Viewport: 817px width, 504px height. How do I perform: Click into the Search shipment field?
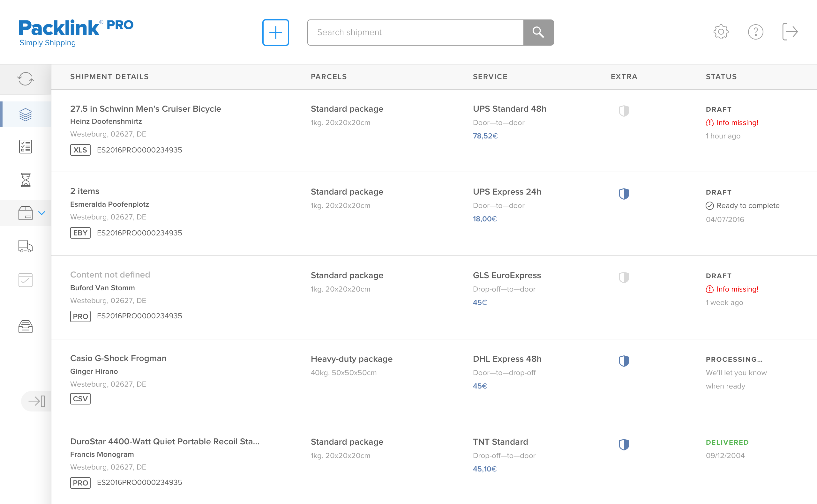click(415, 32)
